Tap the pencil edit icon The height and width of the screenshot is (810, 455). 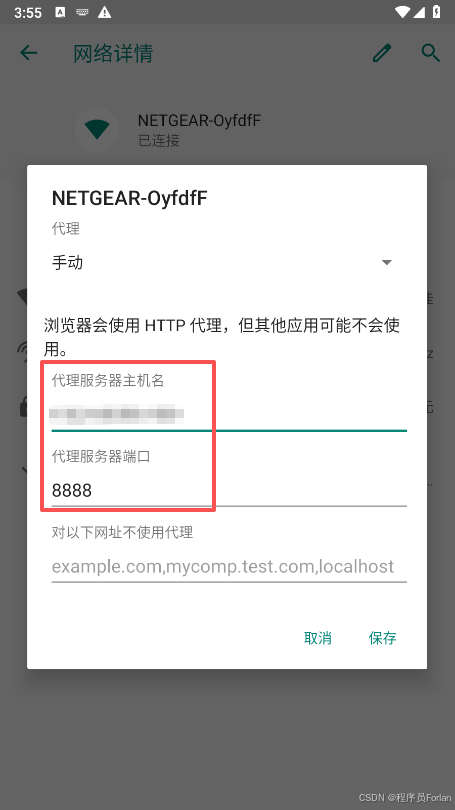382,53
